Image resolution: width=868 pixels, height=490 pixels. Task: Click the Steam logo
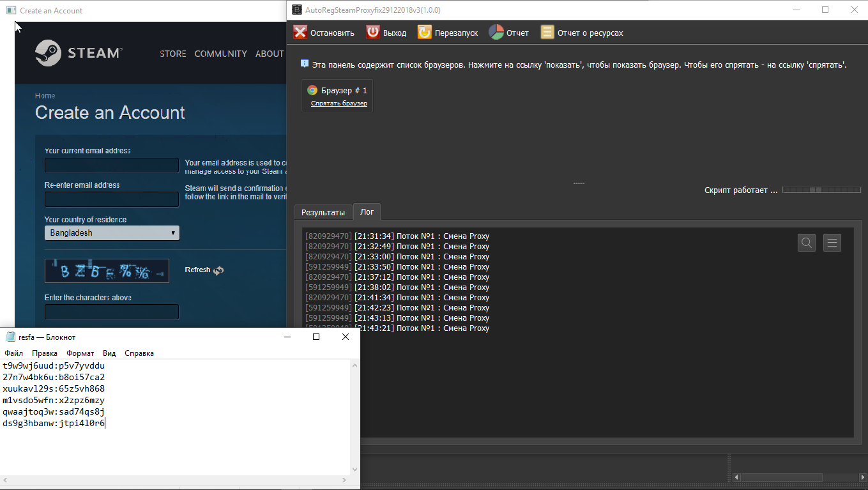click(x=78, y=53)
